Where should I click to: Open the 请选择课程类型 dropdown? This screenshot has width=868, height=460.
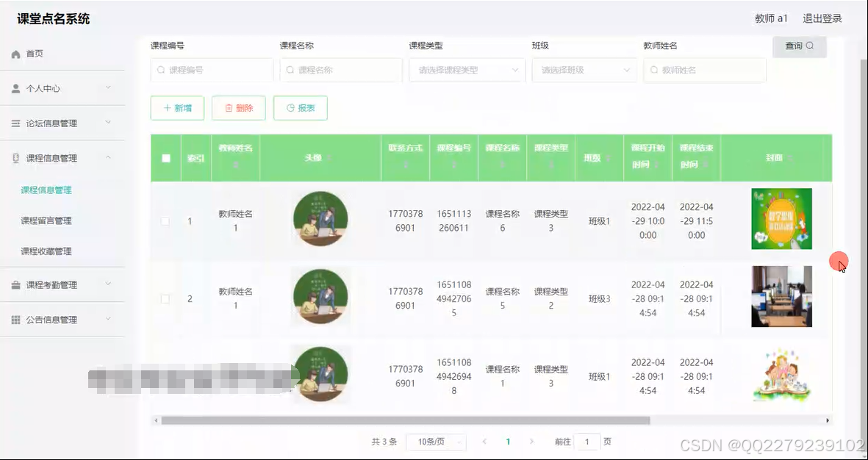coord(467,71)
